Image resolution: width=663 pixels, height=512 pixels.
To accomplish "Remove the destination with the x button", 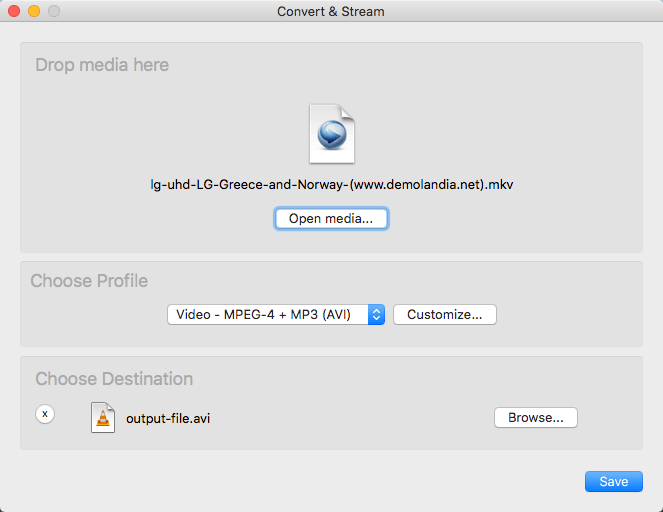I will [x=45, y=414].
